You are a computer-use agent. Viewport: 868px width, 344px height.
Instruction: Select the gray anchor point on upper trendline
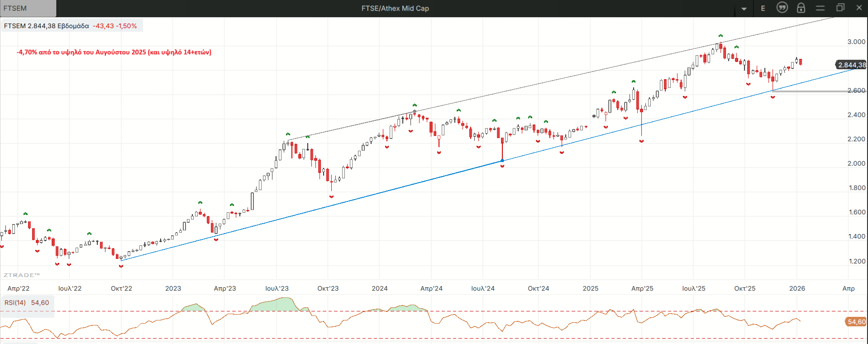click(x=415, y=111)
